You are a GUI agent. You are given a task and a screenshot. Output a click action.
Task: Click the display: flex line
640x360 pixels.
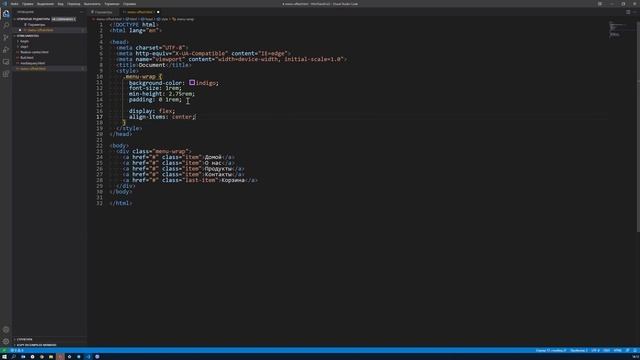click(152, 111)
